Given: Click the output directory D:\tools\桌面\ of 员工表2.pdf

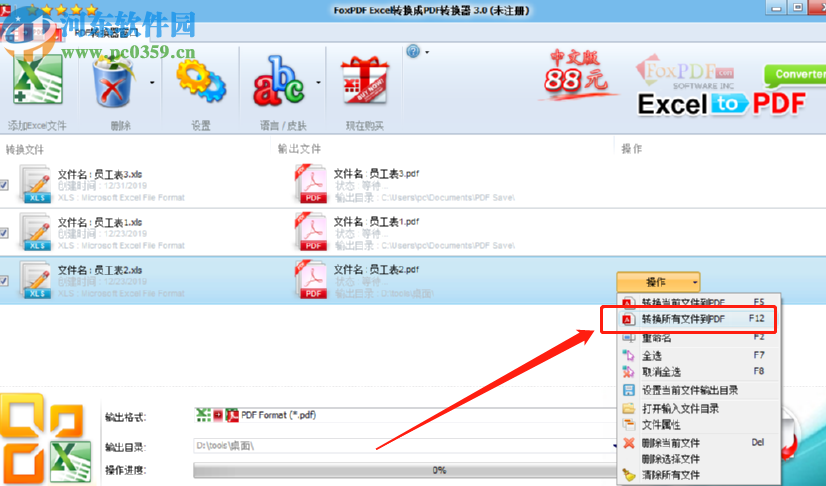Looking at the screenshot, I should pos(407,293).
